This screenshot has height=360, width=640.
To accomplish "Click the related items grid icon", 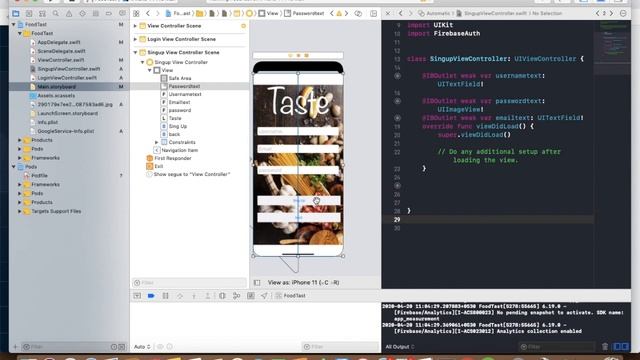I will click(x=136, y=13).
